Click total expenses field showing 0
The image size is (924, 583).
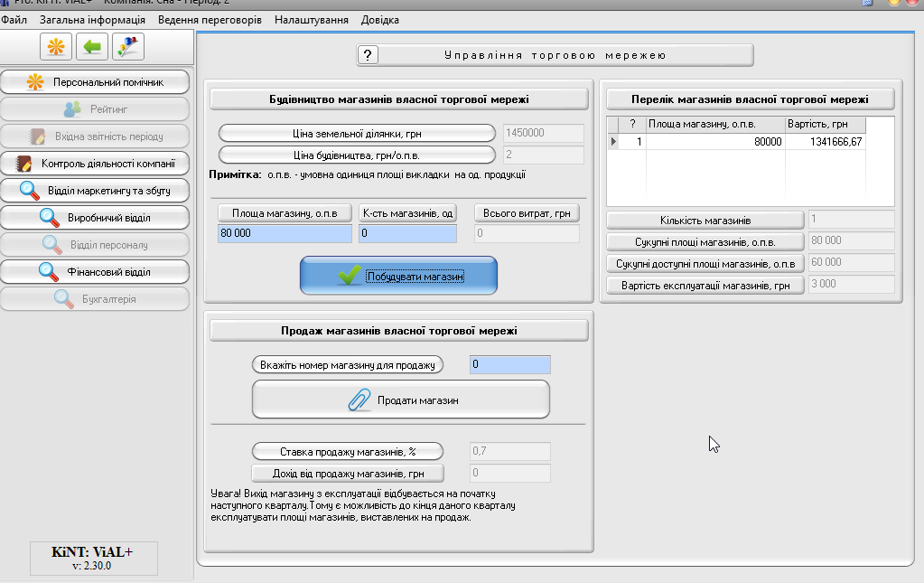527,233
